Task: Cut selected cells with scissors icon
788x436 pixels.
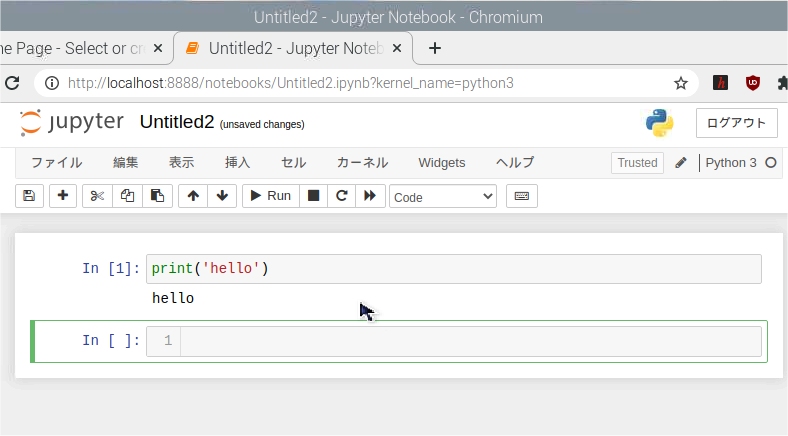Action: (97, 196)
